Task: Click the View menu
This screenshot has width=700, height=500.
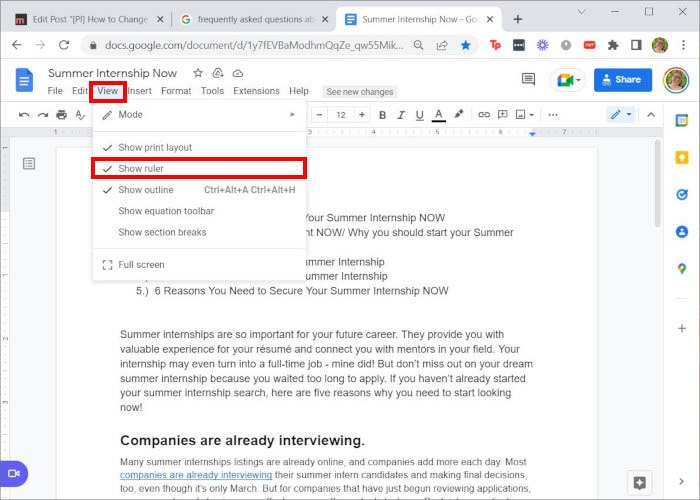Action: click(x=108, y=91)
